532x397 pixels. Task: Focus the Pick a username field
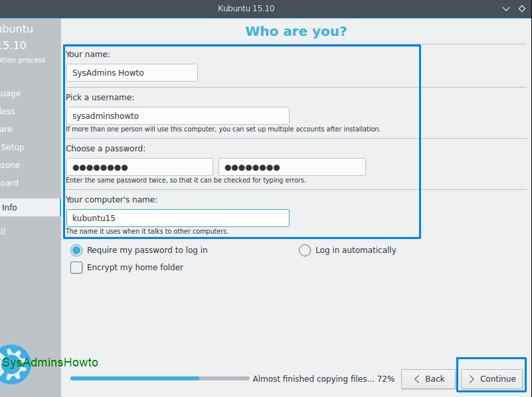177,116
